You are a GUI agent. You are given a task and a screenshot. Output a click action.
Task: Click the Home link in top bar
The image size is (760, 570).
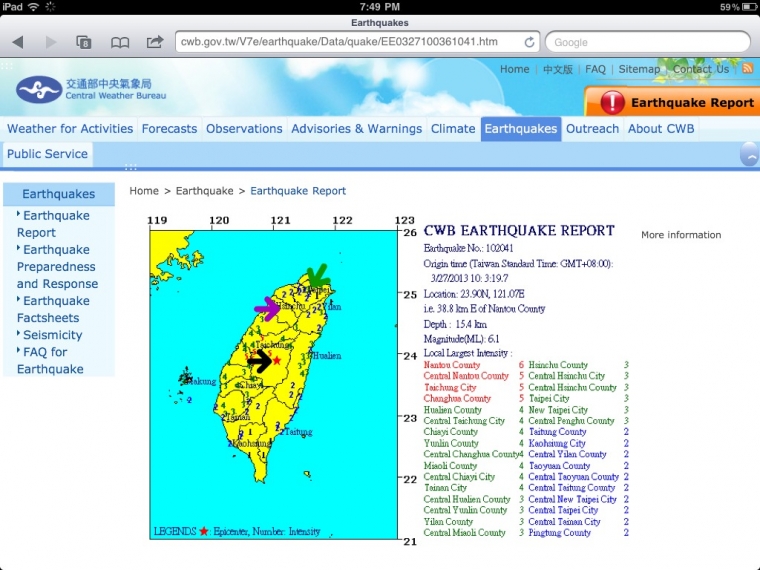pos(515,69)
